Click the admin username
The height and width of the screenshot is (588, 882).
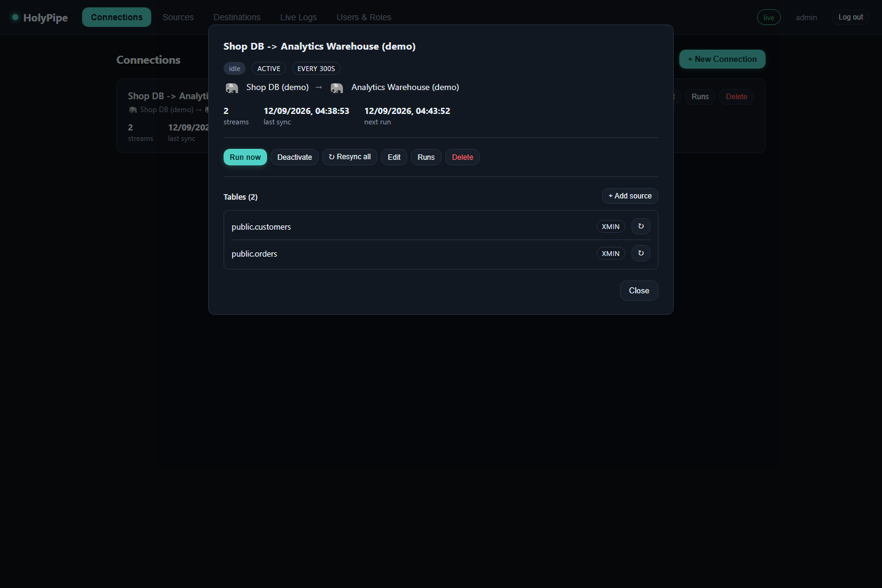point(806,18)
